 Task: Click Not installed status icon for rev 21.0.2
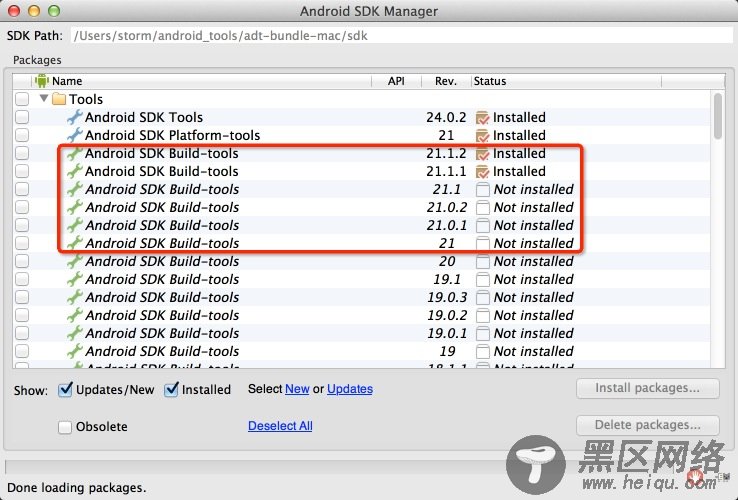coord(482,208)
